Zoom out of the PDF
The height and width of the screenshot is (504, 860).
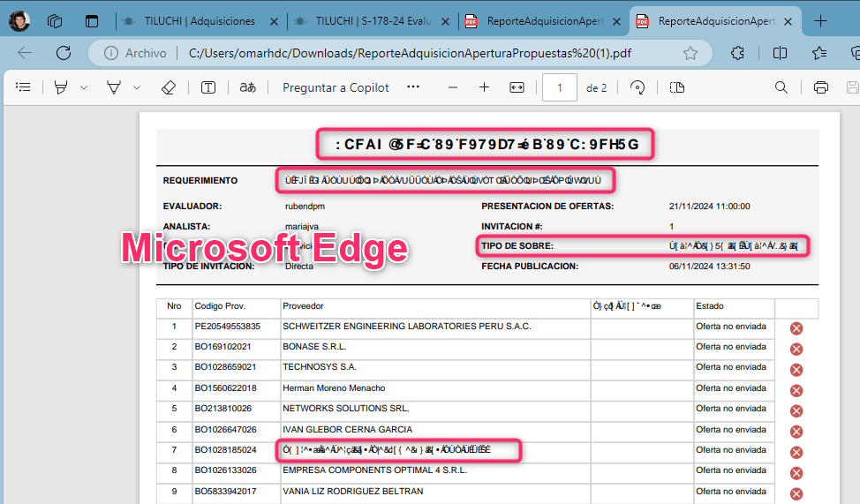pyautogui.click(x=452, y=87)
